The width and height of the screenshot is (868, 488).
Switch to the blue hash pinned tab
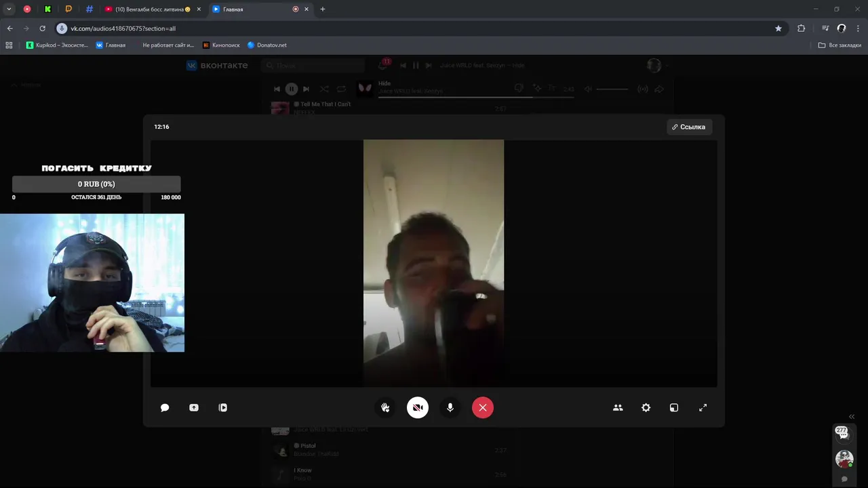click(x=90, y=9)
